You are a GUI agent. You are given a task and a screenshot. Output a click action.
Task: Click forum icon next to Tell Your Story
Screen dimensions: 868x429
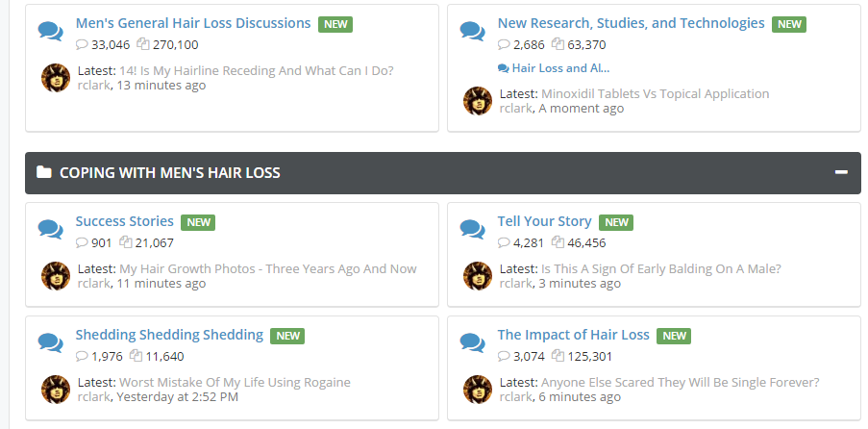pyautogui.click(x=472, y=229)
